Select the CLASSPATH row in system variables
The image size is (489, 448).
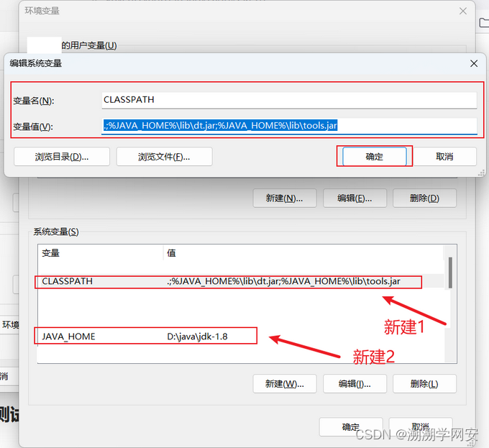240,281
